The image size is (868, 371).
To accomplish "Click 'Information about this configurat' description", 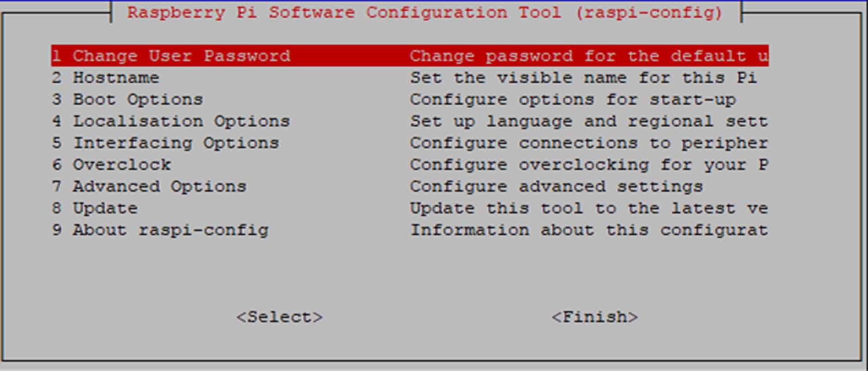I will pyautogui.click(x=589, y=230).
